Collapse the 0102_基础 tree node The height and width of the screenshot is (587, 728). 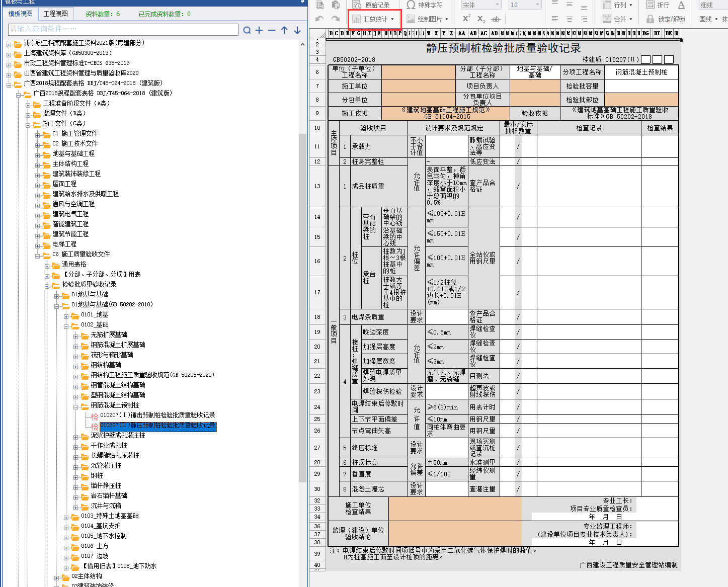(x=66, y=326)
